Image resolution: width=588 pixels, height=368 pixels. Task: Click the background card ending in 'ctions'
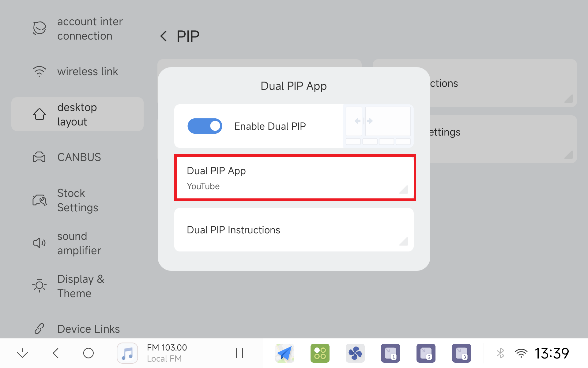click(x=503, y=83)
